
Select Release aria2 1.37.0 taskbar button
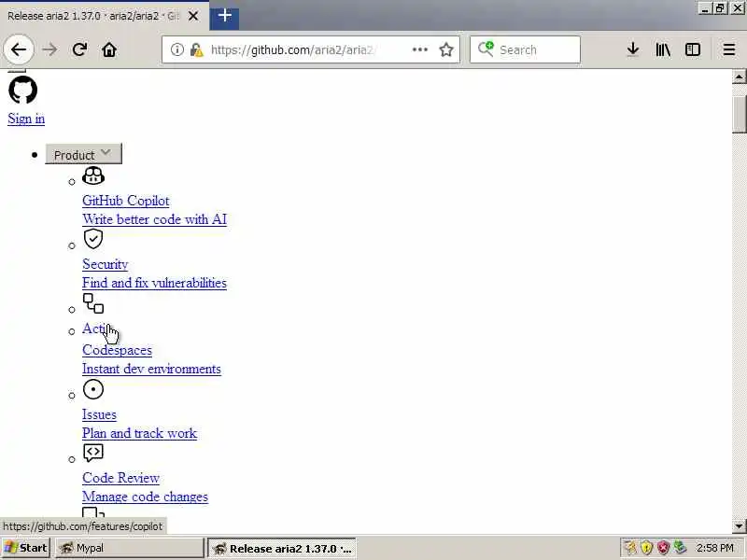point(282,548)
